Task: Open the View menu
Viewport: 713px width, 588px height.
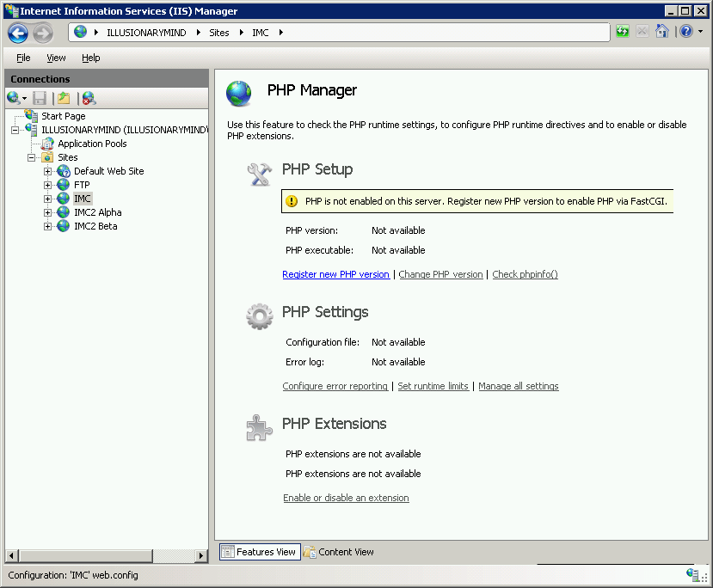Action: (x=57, y=58)
